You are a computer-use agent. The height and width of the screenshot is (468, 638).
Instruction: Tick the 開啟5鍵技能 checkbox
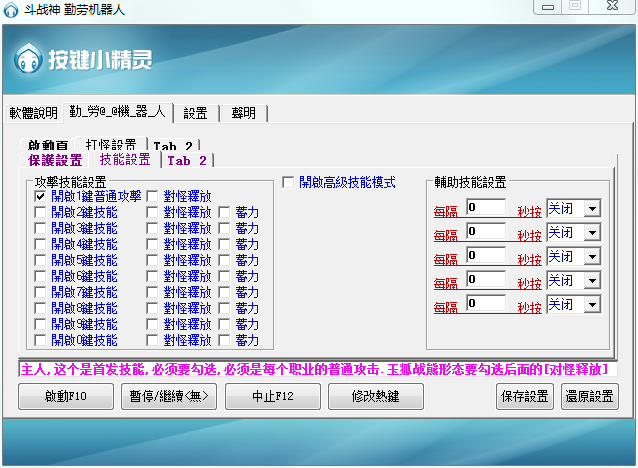40,260
